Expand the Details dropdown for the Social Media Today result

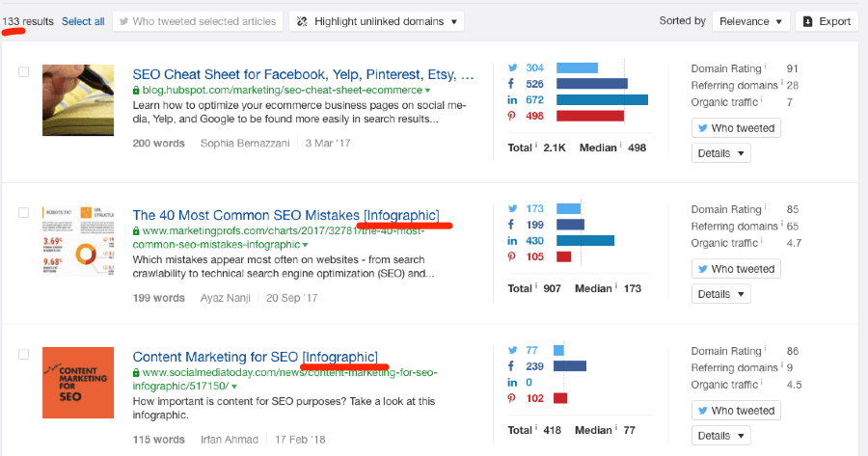(x=720, y=436)
